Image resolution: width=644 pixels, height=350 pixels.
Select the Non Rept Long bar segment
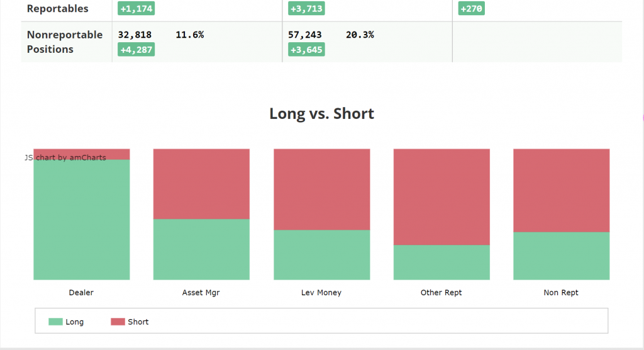[561, 256]
